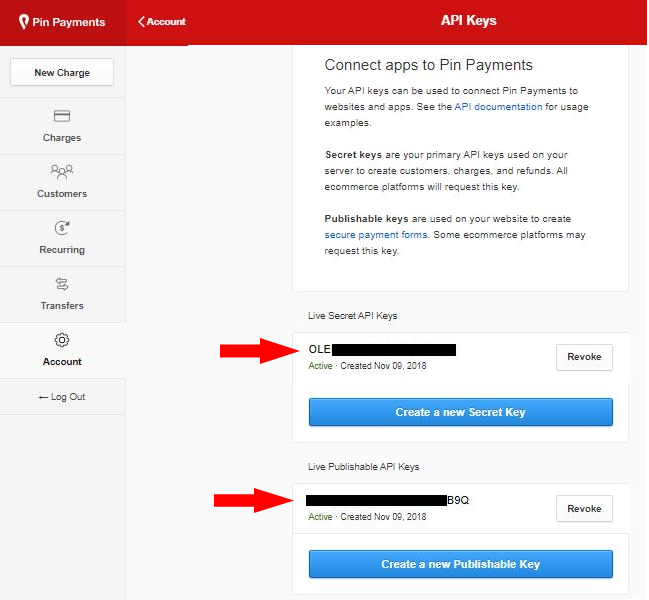Select Customers label in sidebar
Image resolution: width=649 pixels, height=600 pixels.
(x=62, y=194)
